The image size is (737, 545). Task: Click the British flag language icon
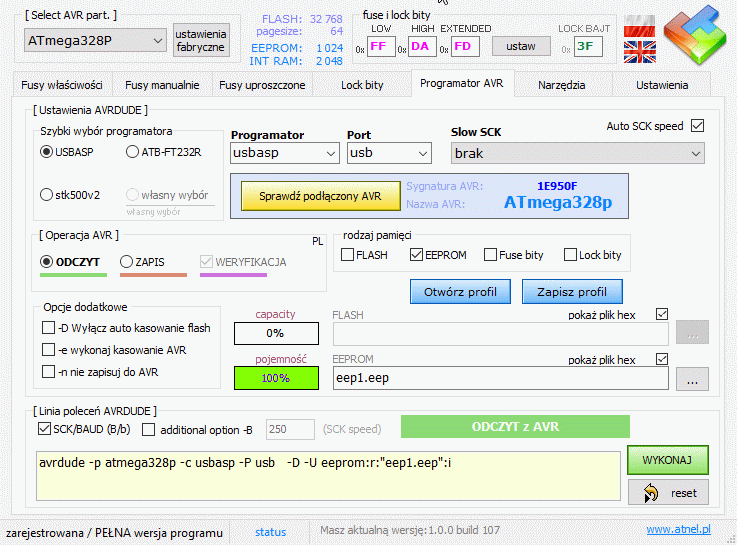click(x=640, y=53)
